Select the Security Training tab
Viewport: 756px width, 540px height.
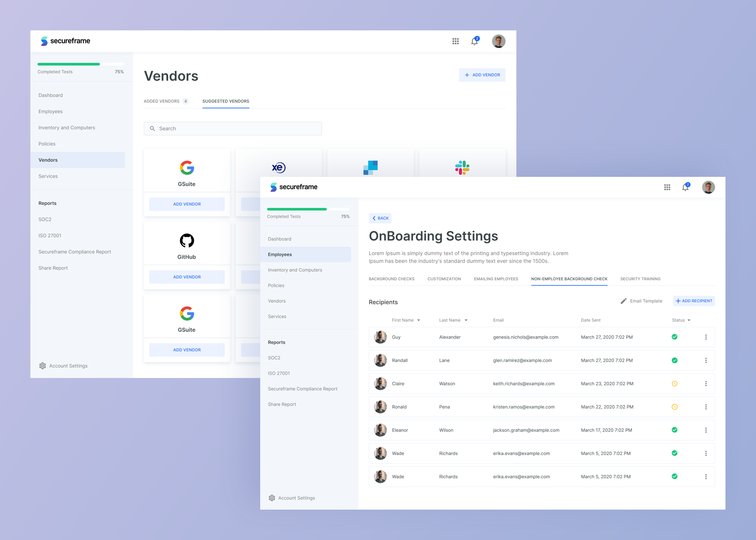pos(640,279)
